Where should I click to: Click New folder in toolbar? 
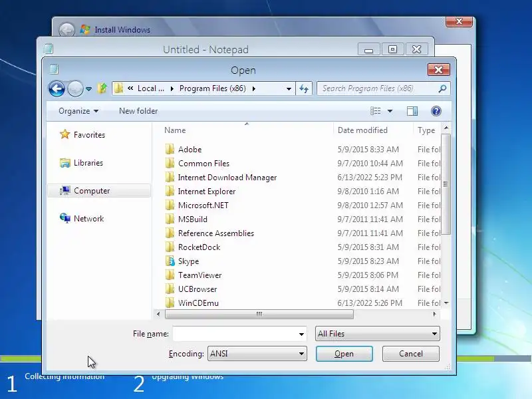pyautogui.click(x=138, y=111)
